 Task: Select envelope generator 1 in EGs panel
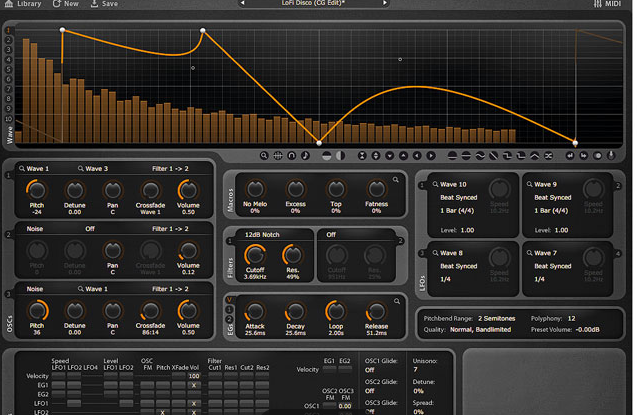(229, 311)
